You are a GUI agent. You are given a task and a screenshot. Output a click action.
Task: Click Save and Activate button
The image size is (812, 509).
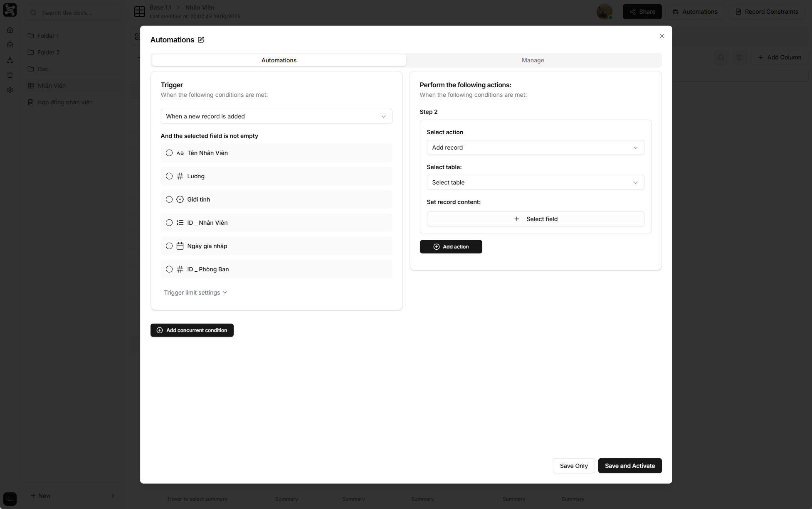(x=629, y=466)
